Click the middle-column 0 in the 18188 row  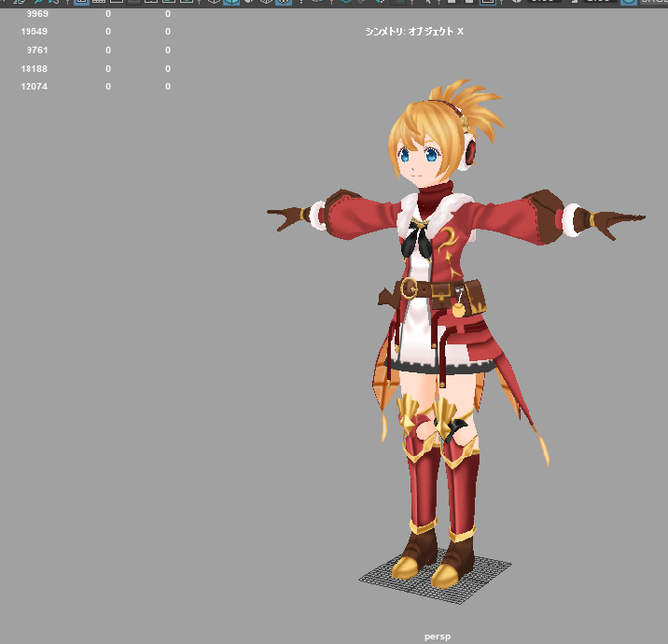click(108, 69)
